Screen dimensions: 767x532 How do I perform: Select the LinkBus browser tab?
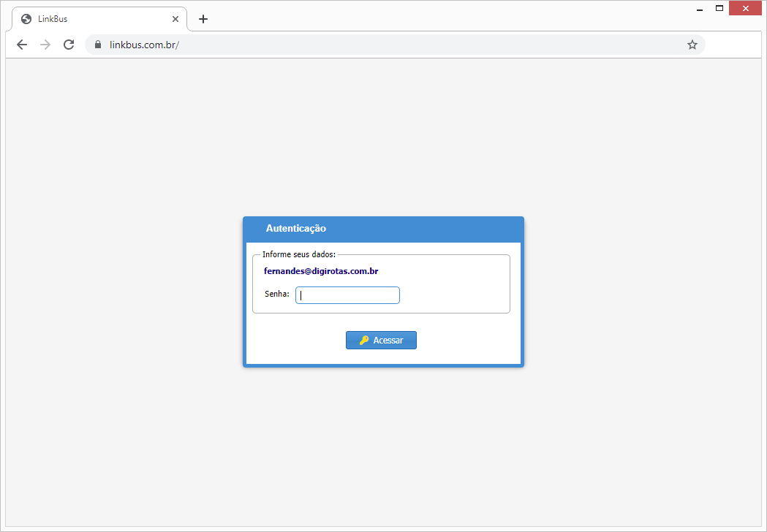point(99,19)
